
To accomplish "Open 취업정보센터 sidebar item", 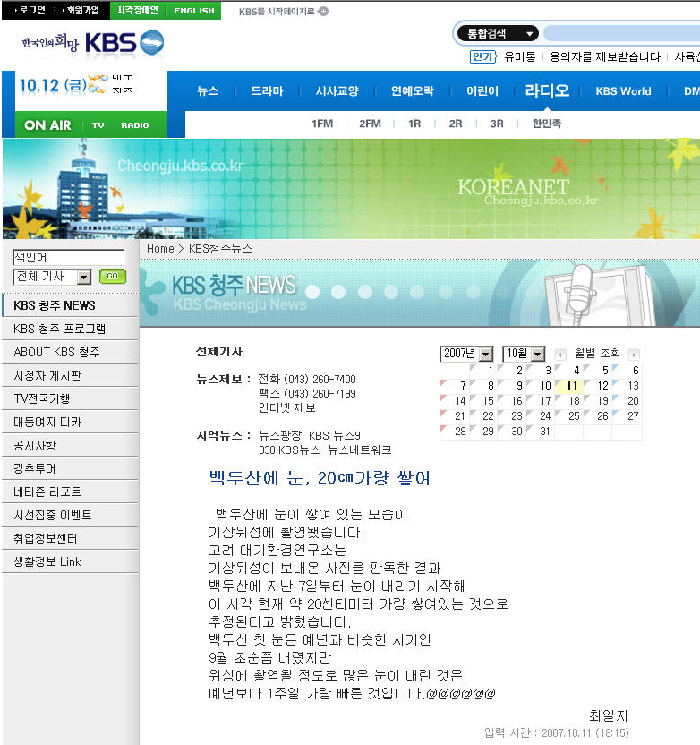I will click(71, 538).
